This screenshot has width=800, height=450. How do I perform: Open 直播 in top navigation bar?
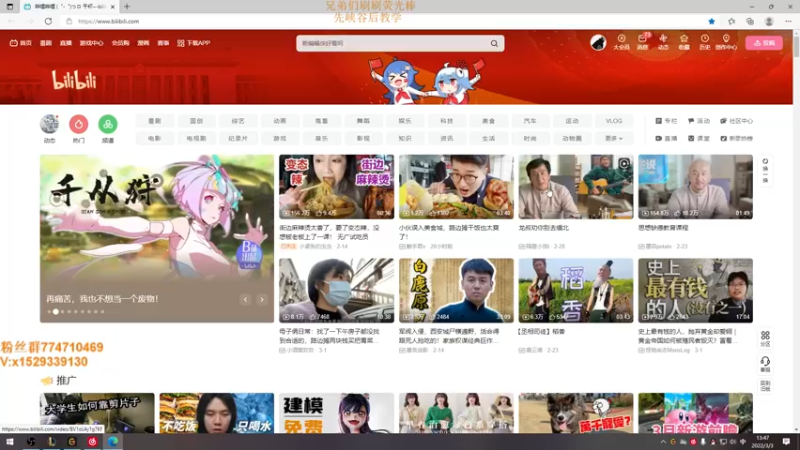66,43
